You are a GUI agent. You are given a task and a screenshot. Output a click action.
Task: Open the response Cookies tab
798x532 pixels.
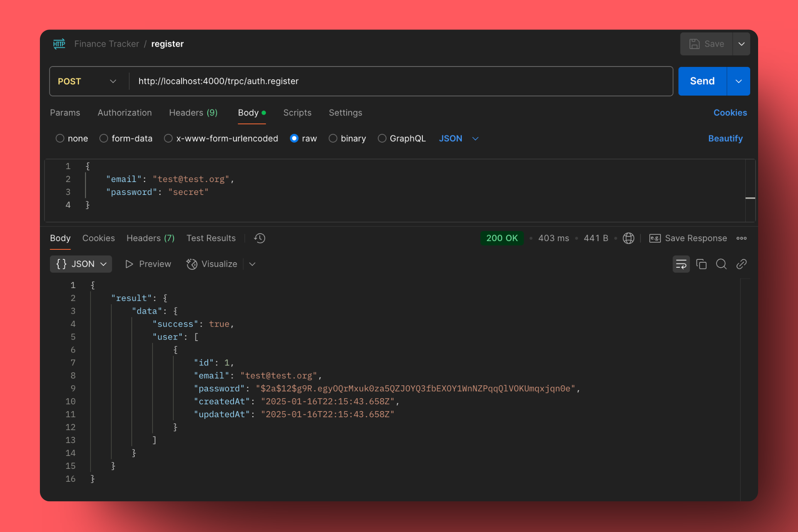pos(99,238)
